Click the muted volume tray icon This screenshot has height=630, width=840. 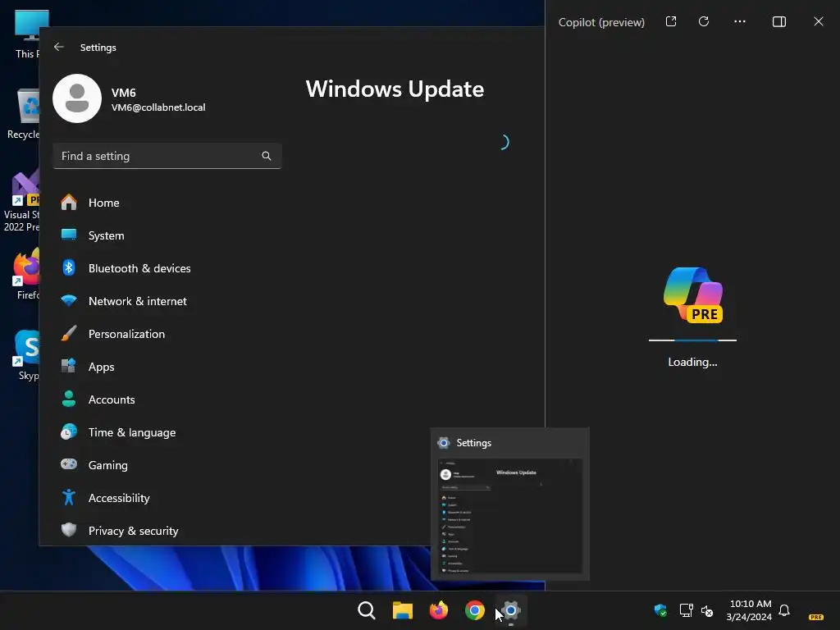tap(707, 610)
